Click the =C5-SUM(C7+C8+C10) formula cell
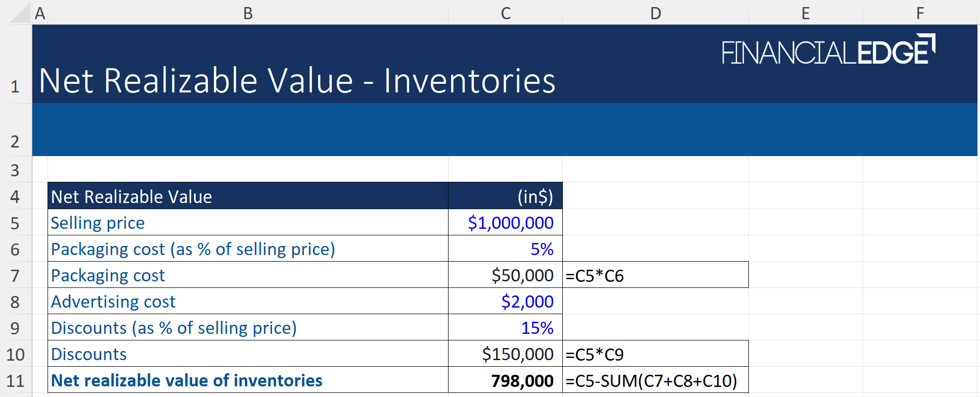 (x=655, y=380)
